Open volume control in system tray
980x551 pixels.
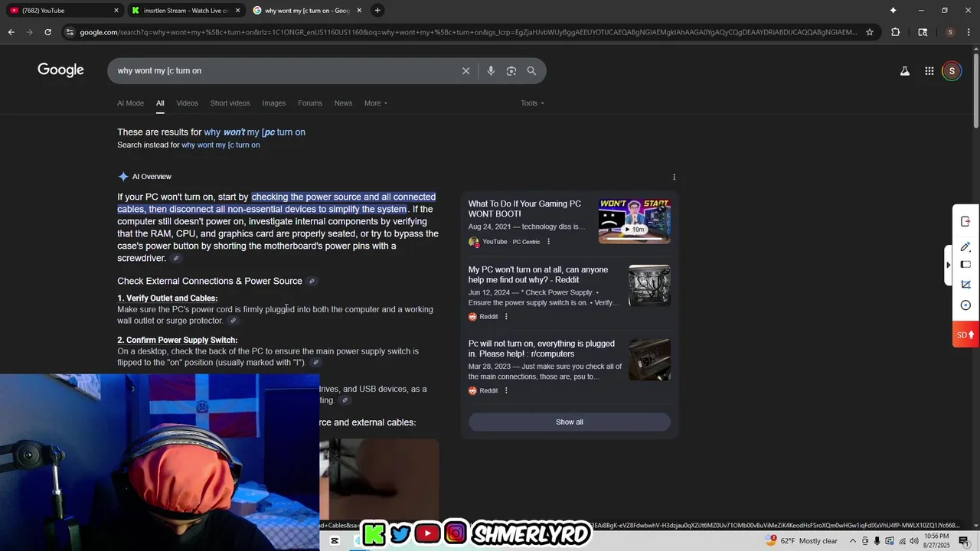coord(914,541)
